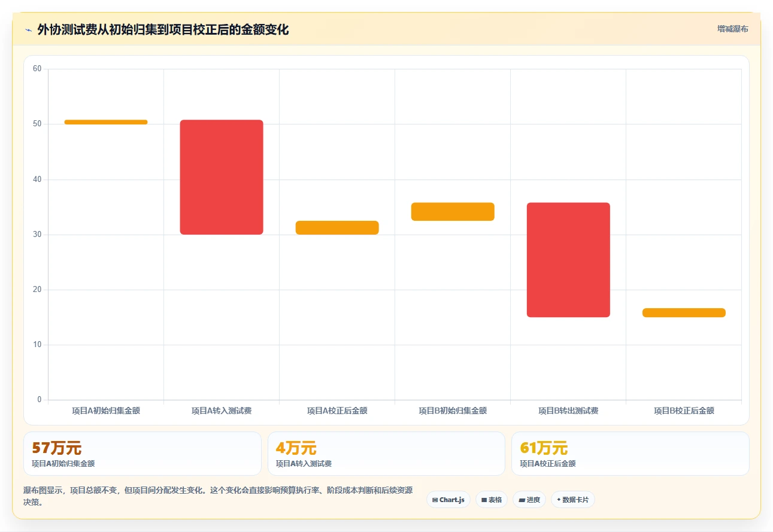
Task: Click the 增减瀑布 label in the header
Action: pyautogui.click(x=732, y=29)
